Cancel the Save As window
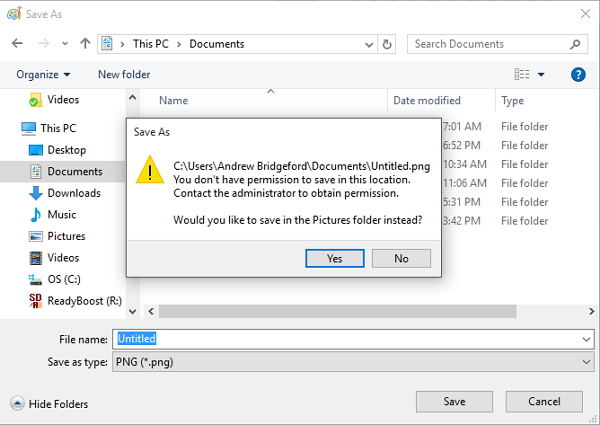600x425 pixels. pyautogui.click(x=544, y=401)
